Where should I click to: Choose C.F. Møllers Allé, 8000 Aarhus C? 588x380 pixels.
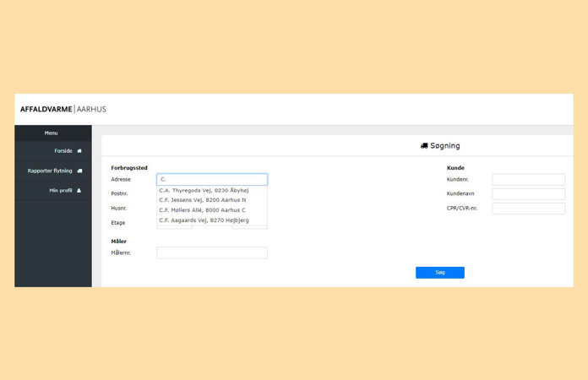pos(212,210)
